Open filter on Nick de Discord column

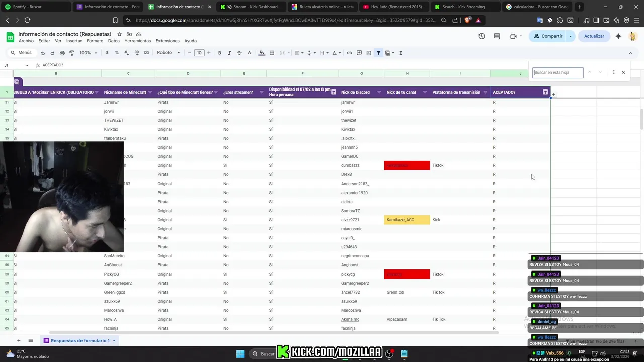point(379,92)
